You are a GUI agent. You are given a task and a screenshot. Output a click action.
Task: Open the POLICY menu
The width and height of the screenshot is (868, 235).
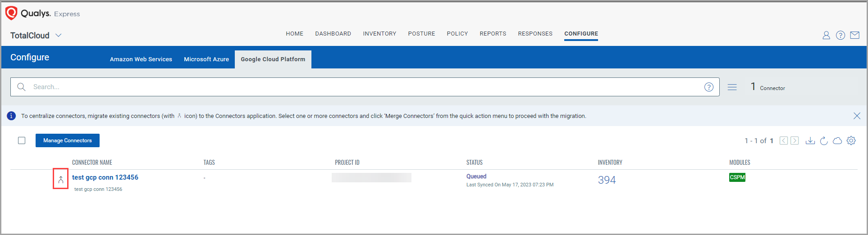coord(457,34)
